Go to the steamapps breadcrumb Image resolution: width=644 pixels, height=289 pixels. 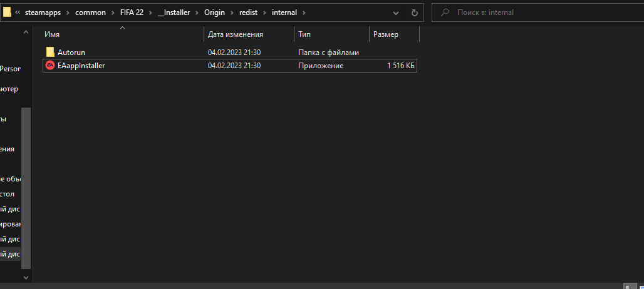pyautogui.click(x=43, y=13)
